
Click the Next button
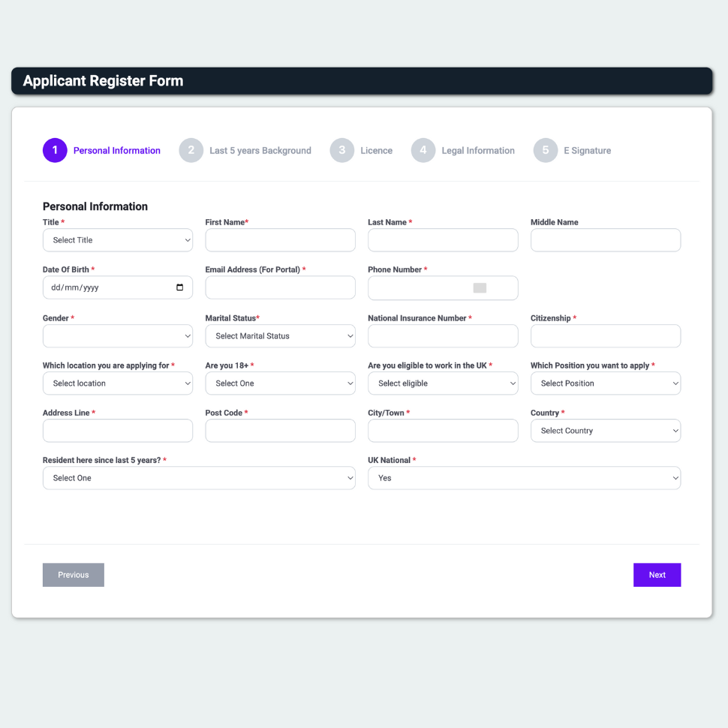coord(657,575)
